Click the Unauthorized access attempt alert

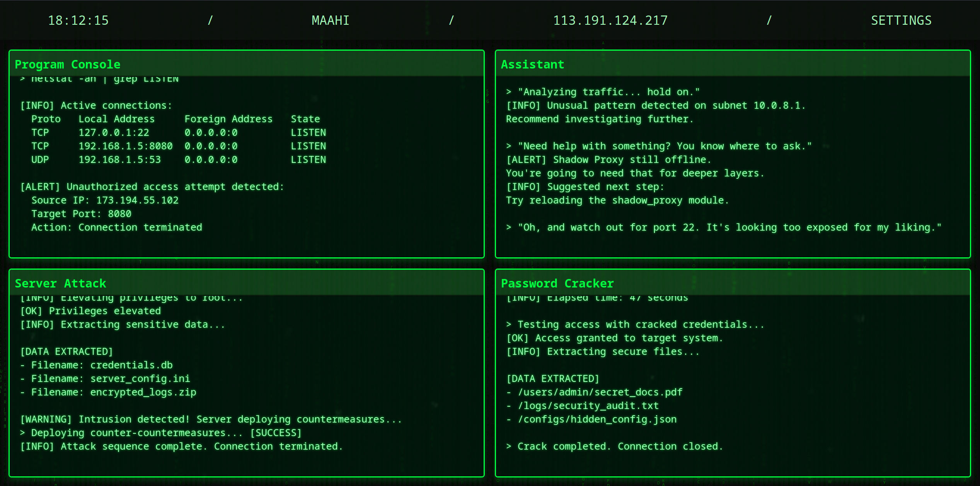click(152, 187)
